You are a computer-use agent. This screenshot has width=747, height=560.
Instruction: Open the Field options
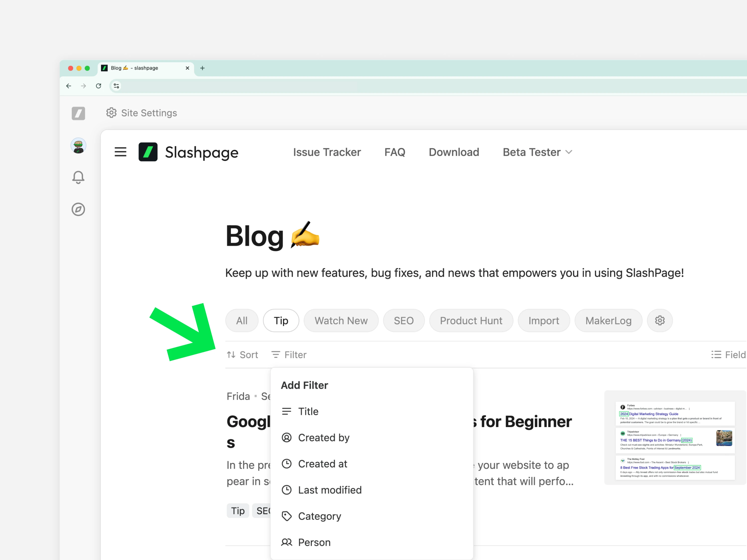tap(728, 355)
